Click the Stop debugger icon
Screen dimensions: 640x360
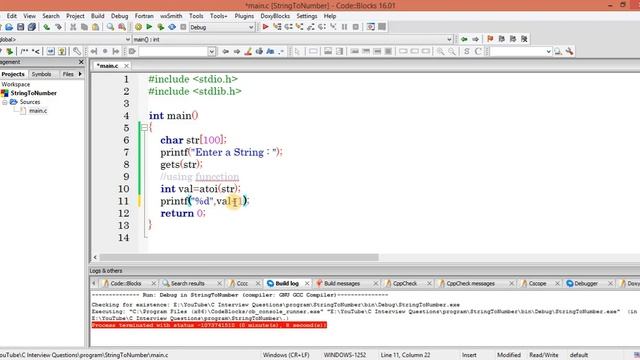click(356, 27)
